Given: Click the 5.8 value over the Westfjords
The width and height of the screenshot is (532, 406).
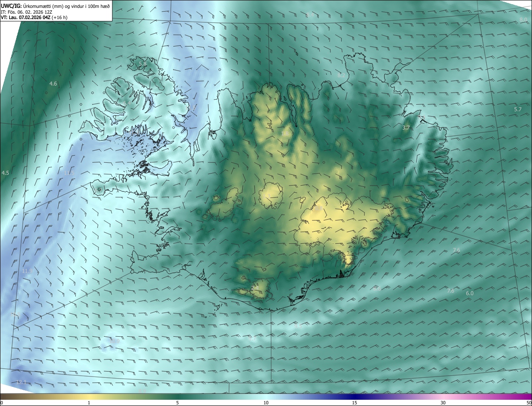Looking at the screenshot, I should pyautogui.click(x=143, y=64).
